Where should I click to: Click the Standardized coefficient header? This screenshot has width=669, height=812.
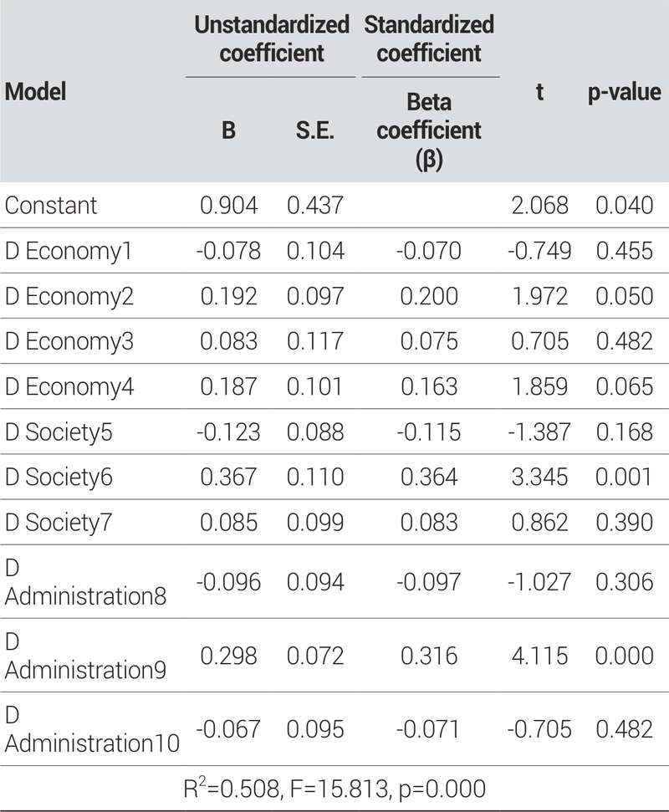[x=429, y=38]
